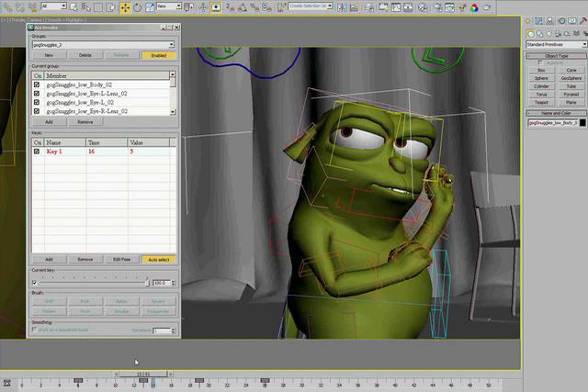588x392 pixels.
Task: Click the Current key value spinner arrows
Action: pos(173,283)
